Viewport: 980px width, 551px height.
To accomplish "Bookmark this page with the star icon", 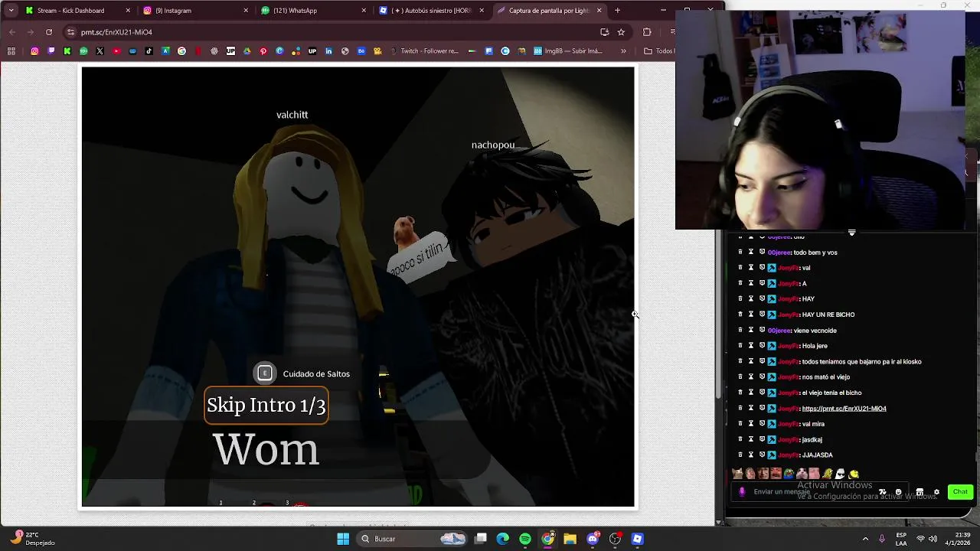I will [x=621, y=32].
